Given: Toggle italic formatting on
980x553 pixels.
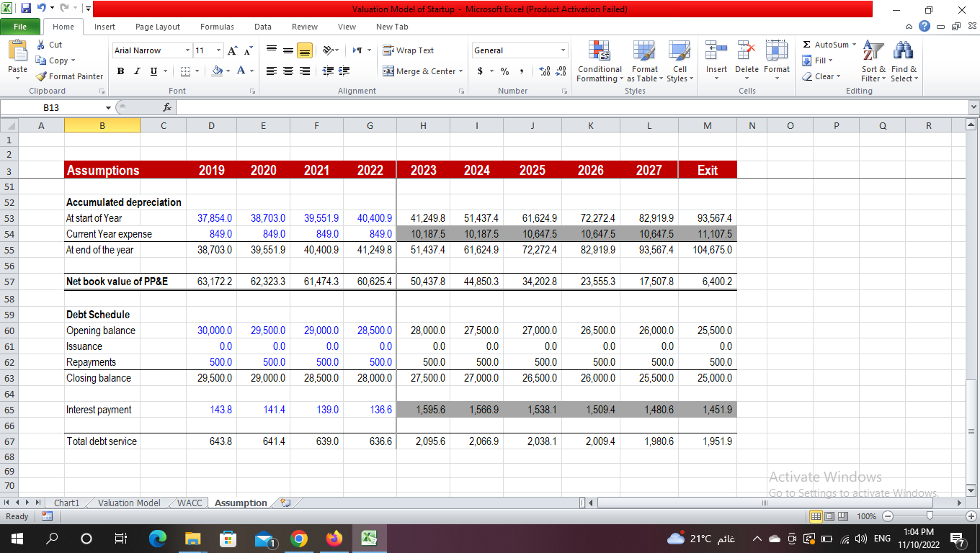Looking at the screenshot, I should pyautogui.click(x=136, y=71).
